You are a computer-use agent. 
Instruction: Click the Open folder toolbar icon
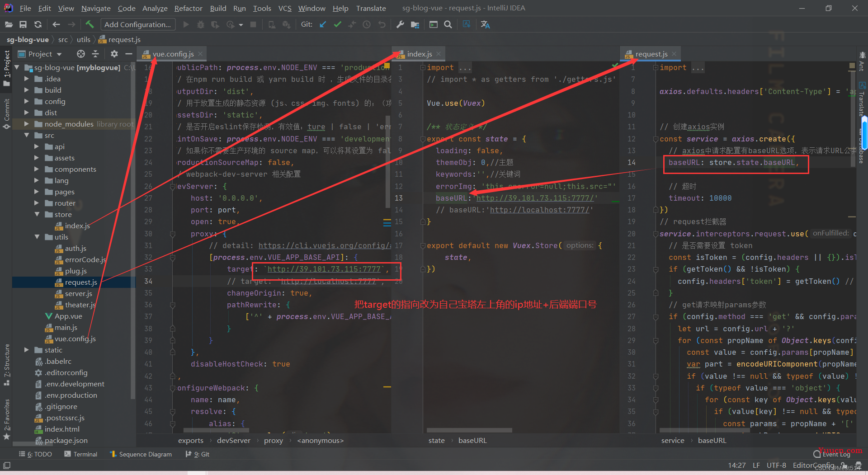click(x=9, y=24)
